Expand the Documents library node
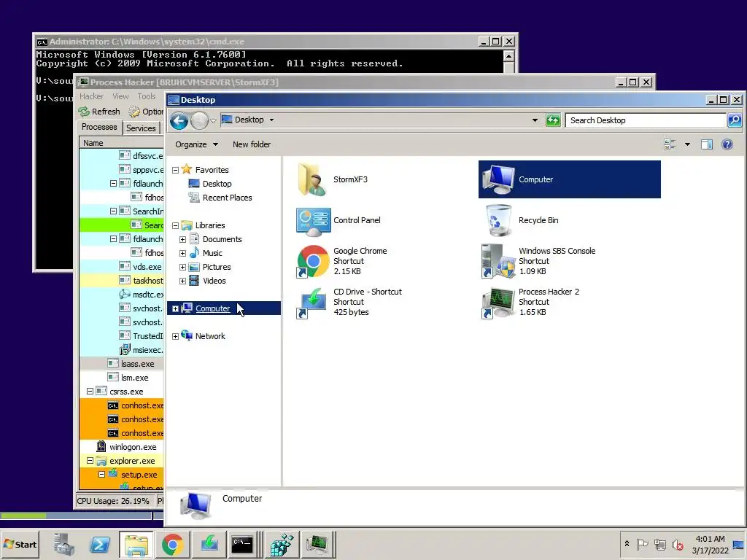The image size is (747, 560). click(x=182, y=239)
